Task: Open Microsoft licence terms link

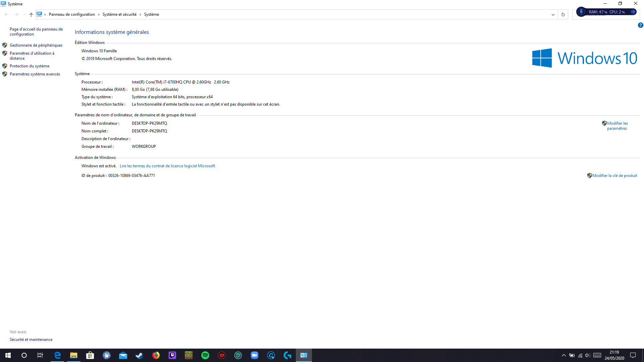Action: (167, 166)
